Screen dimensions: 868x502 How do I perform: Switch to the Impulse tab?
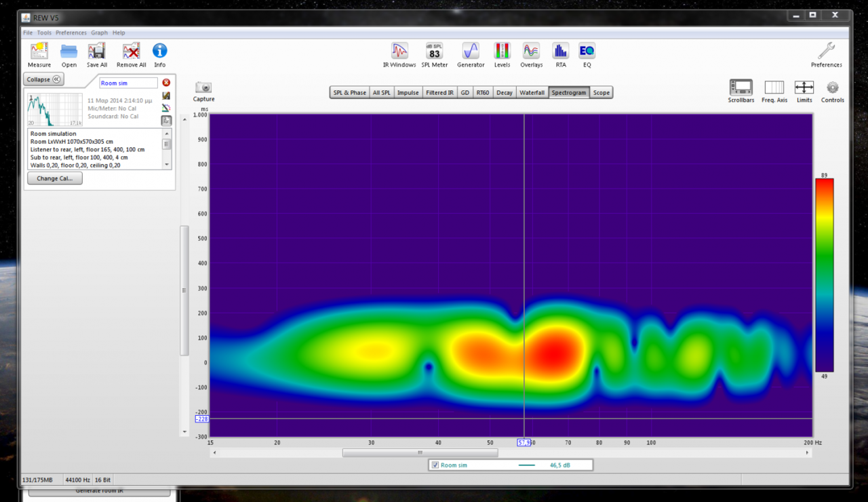408,93
